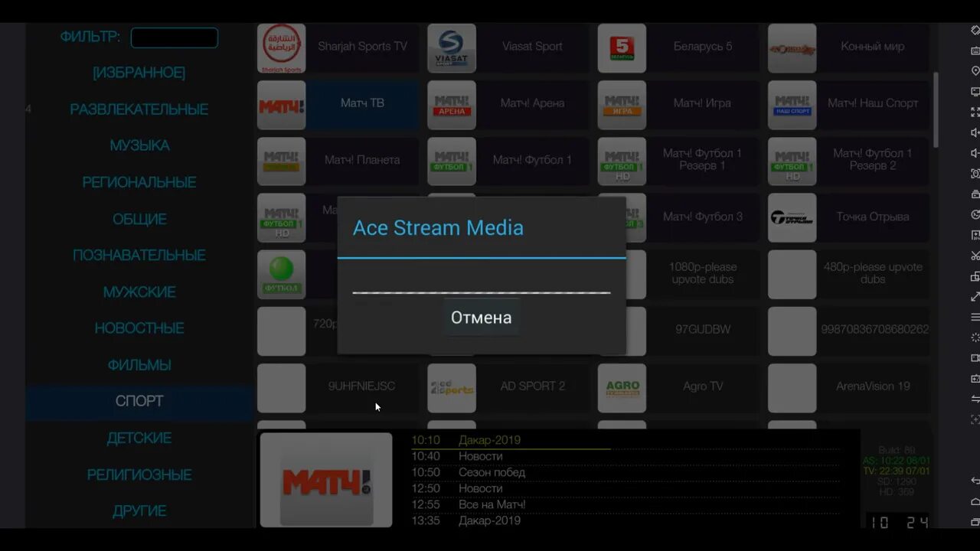Click the AD SPORT 2 channel logo
Viewport: 980px width, 551px height.
tap(452, 387)
